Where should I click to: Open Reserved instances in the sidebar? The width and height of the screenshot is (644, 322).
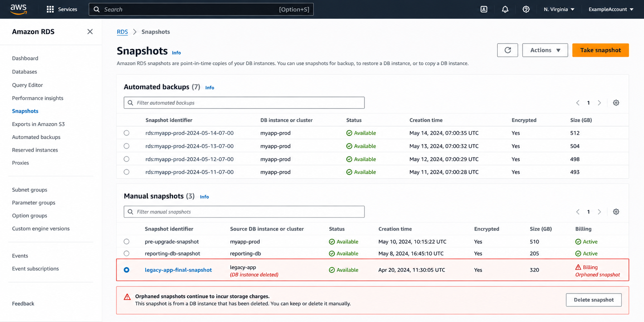[x=35, y=150]
